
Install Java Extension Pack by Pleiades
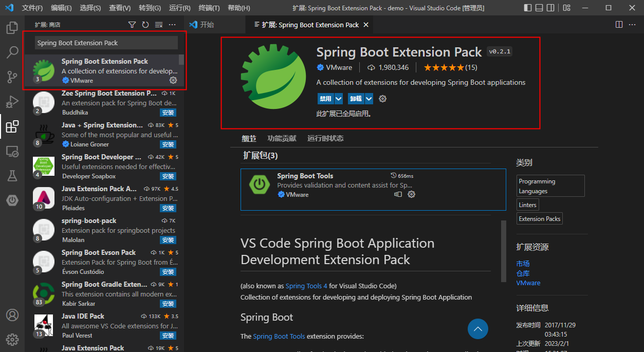point(168,208)
